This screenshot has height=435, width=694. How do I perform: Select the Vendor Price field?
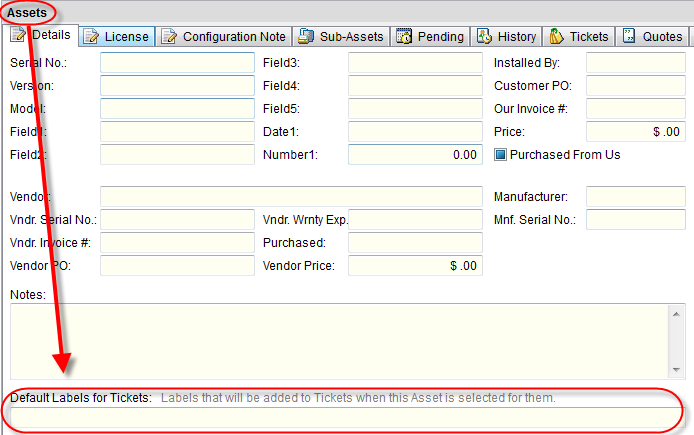[415, 266]
